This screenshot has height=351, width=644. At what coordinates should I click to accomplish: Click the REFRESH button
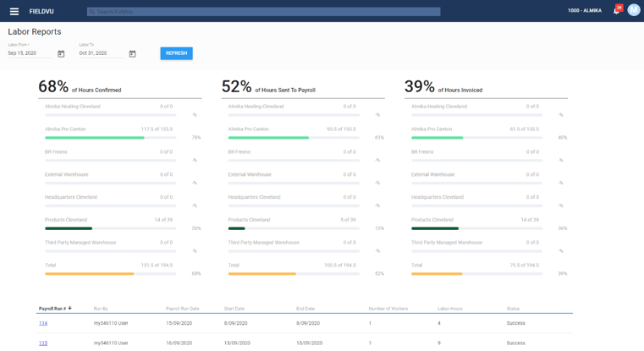tap(176, 53)
